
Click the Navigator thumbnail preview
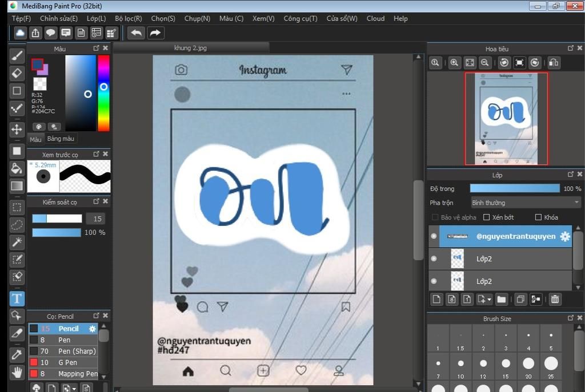click(506, 119)
